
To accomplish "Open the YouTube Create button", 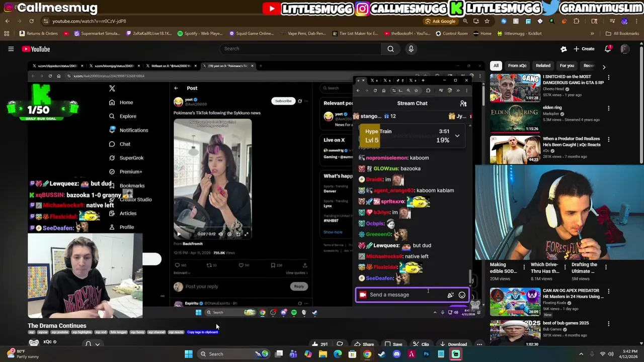I will point(584,49).
